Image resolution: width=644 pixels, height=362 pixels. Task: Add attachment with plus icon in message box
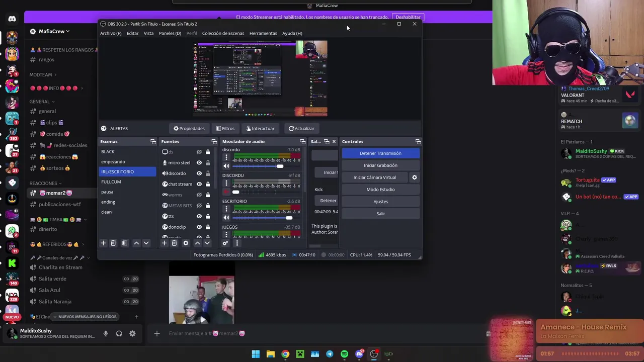(x=157, y=333)
